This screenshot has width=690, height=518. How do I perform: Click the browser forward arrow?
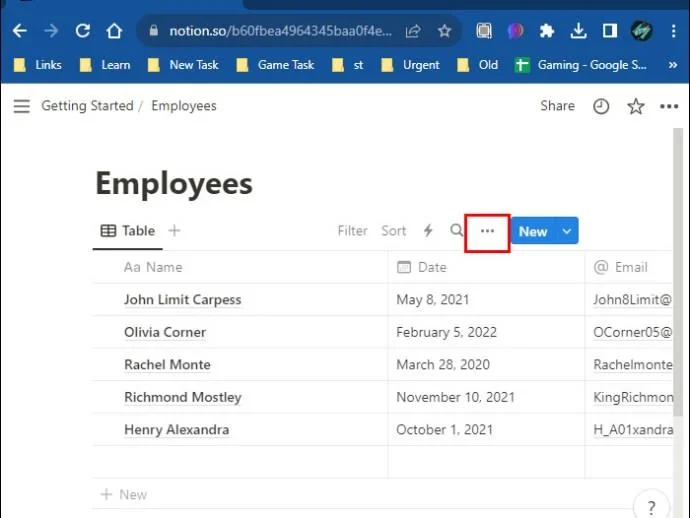(x=51, y=31)
